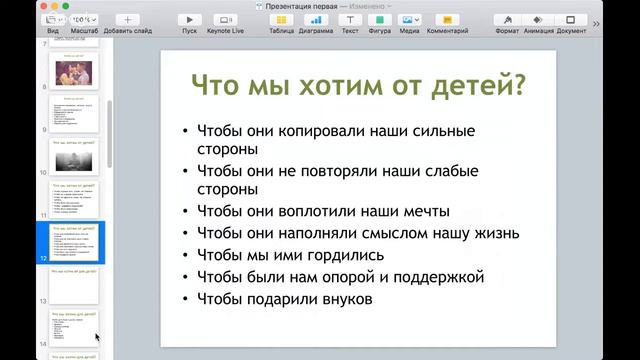Click the slide title Что мы хотим от детей?

[358, 85]
